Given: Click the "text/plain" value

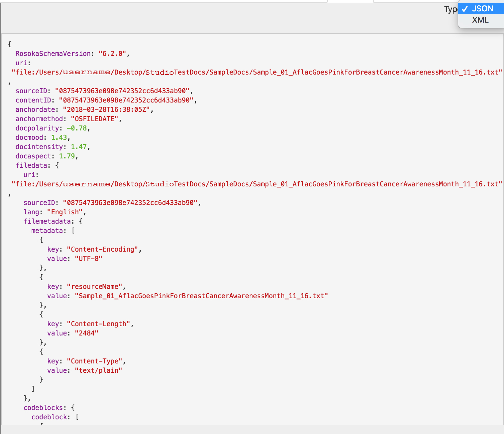Looking at the screenshot, I should pos(98,370).
